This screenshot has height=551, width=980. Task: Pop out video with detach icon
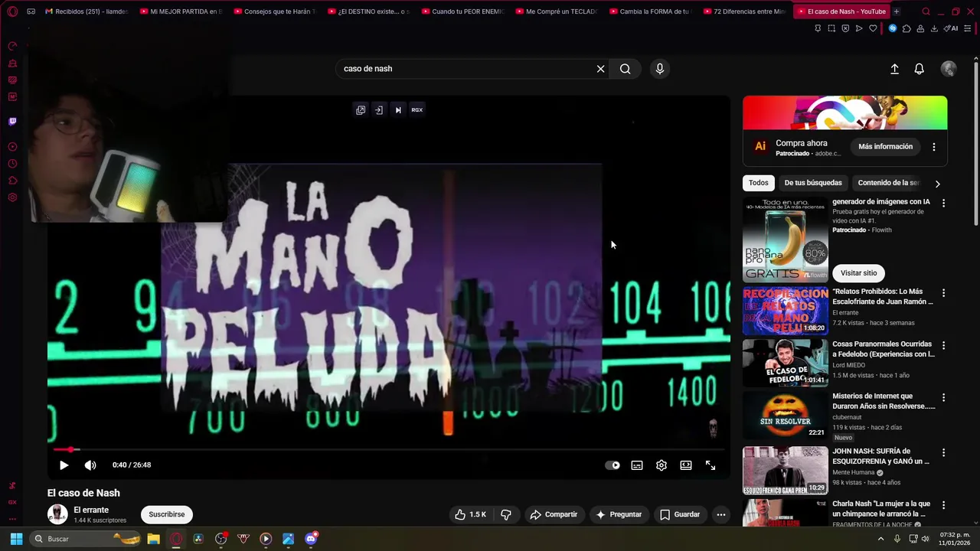(361, 110)
